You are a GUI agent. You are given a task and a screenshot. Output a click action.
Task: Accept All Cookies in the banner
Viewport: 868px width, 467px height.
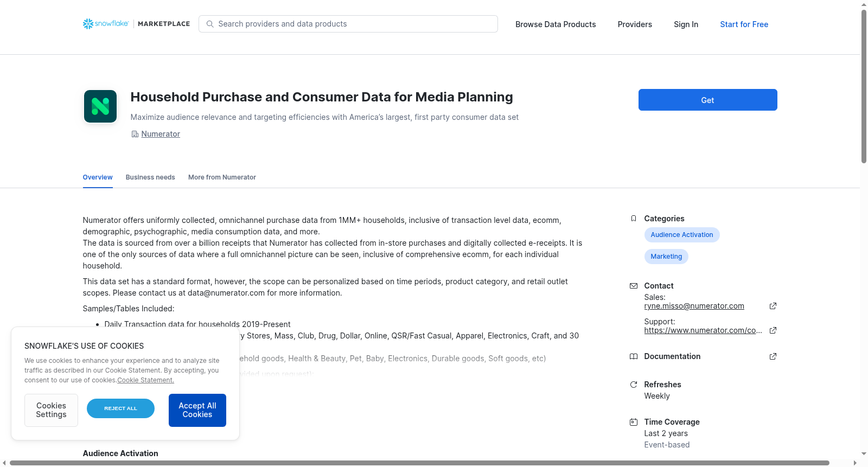[197, 410]
